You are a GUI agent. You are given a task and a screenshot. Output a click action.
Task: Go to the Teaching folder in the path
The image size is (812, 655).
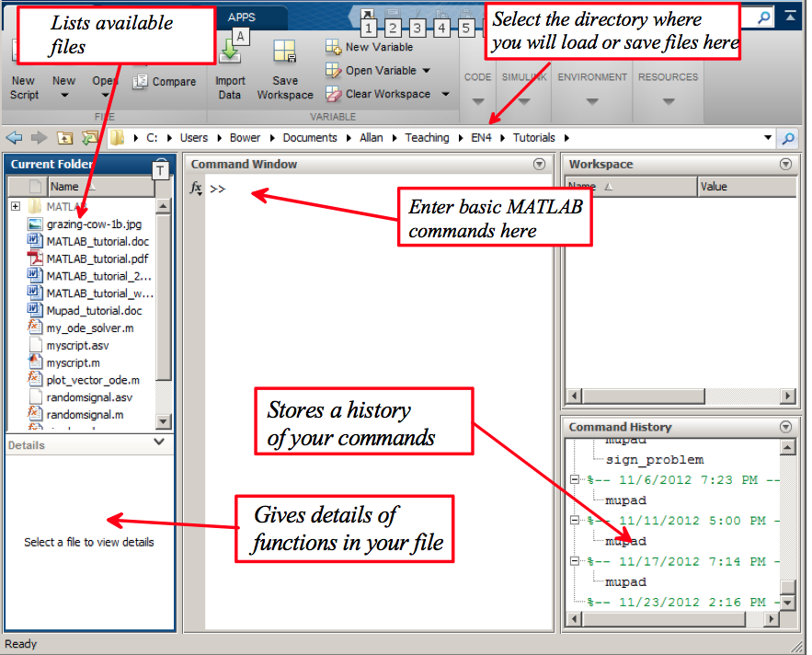(427, 138)
